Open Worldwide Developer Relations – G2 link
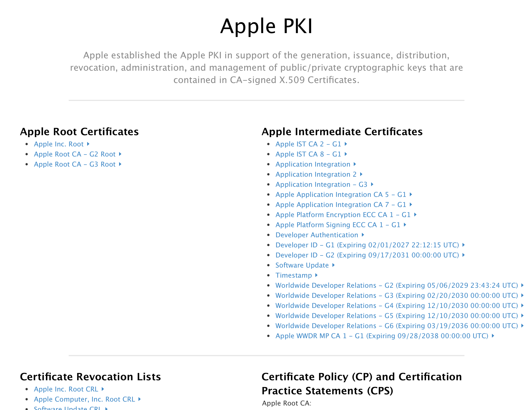The height and width of the screenshot is (410, 532). click(x=400, y=285)
